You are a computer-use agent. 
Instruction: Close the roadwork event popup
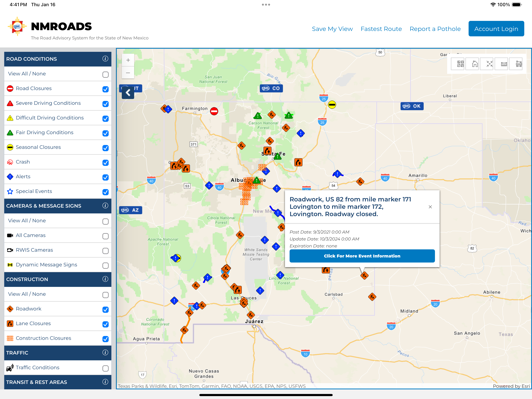[x=430, y=207]
